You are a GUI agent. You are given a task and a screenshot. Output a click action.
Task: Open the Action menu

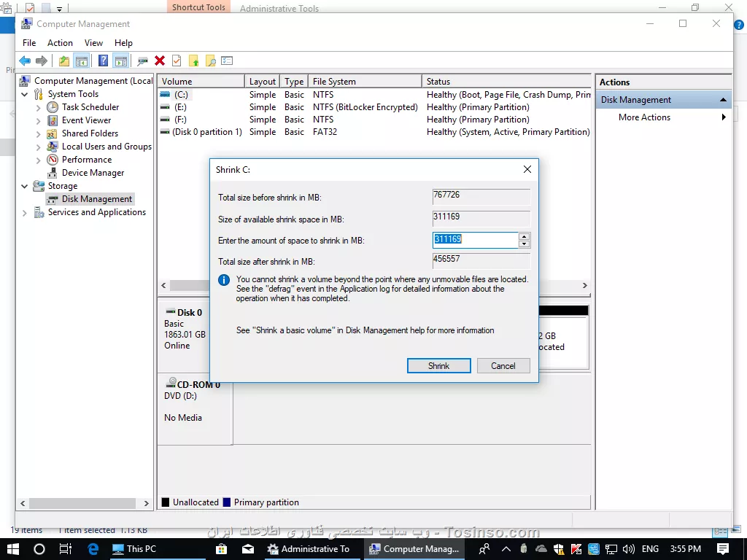click(60, 43)
